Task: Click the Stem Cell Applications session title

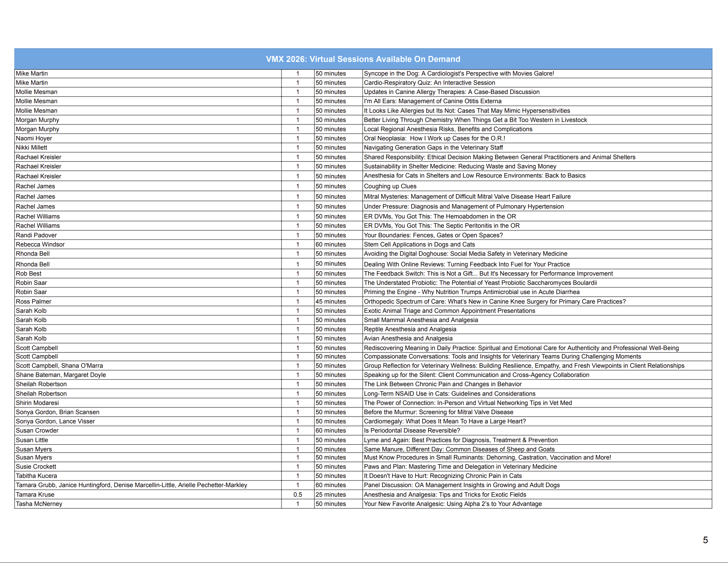Action: point(419,244)
